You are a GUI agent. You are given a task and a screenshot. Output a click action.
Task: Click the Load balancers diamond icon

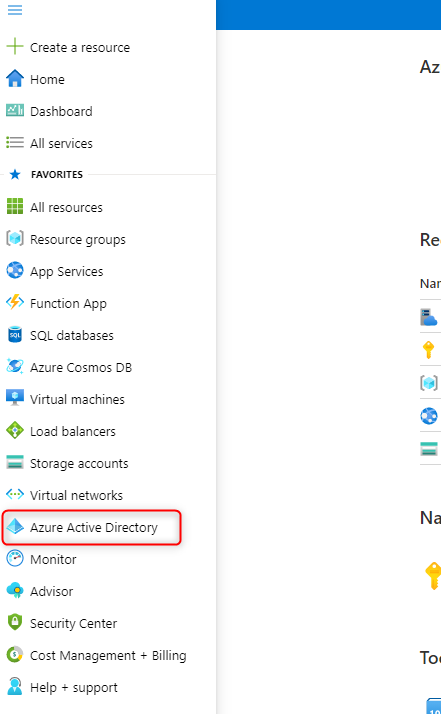pos(15,430)
